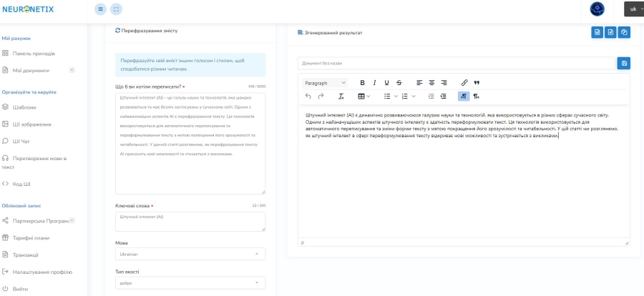Open the Paragraph style dropdown
This screenshot has height=296, width=644.
click(x=326, y=83)
